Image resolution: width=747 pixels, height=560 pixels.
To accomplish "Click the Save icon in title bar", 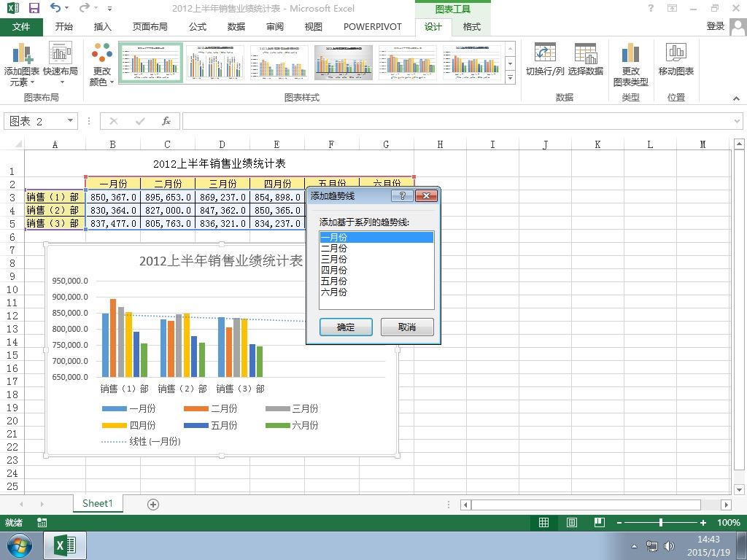I will click(x=34, y=8).
